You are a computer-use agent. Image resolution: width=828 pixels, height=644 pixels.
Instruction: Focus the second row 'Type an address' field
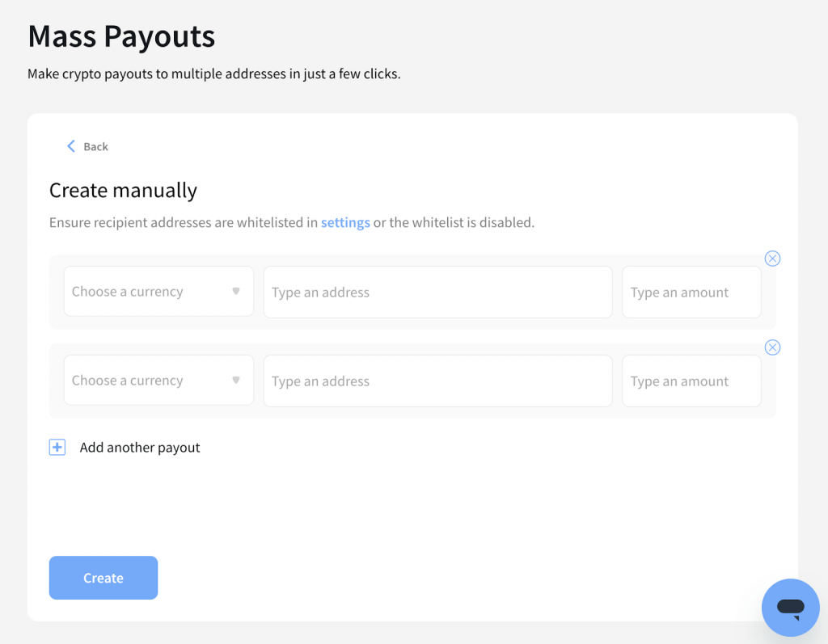437,381
